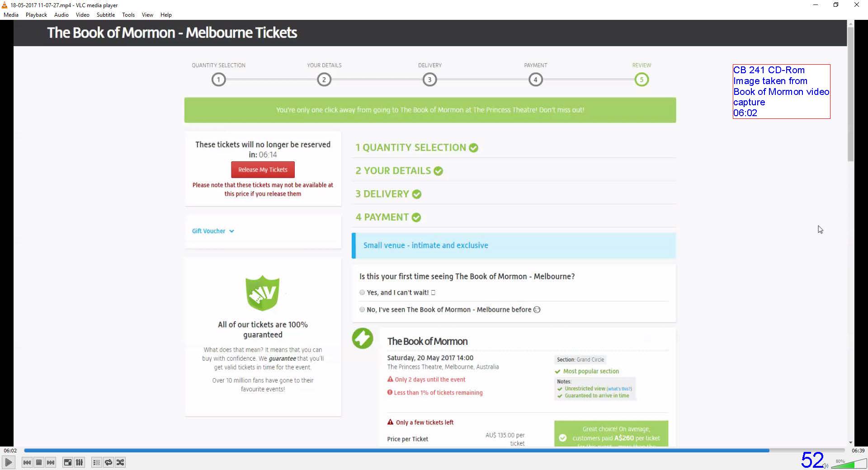Image resolution: width=868 pixels, height=470 pixels.
Task: Open the 'what's this?' unrestricted view link
Action: click(619, 389)
